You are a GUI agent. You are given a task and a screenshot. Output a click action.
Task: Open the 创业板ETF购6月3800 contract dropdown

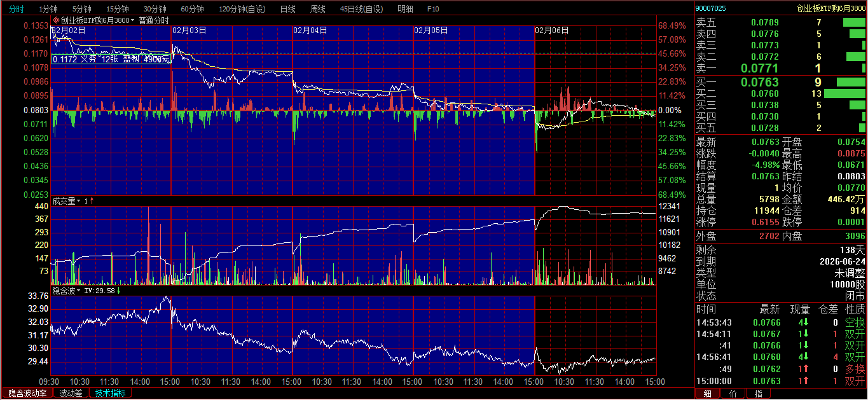point(133,20)
